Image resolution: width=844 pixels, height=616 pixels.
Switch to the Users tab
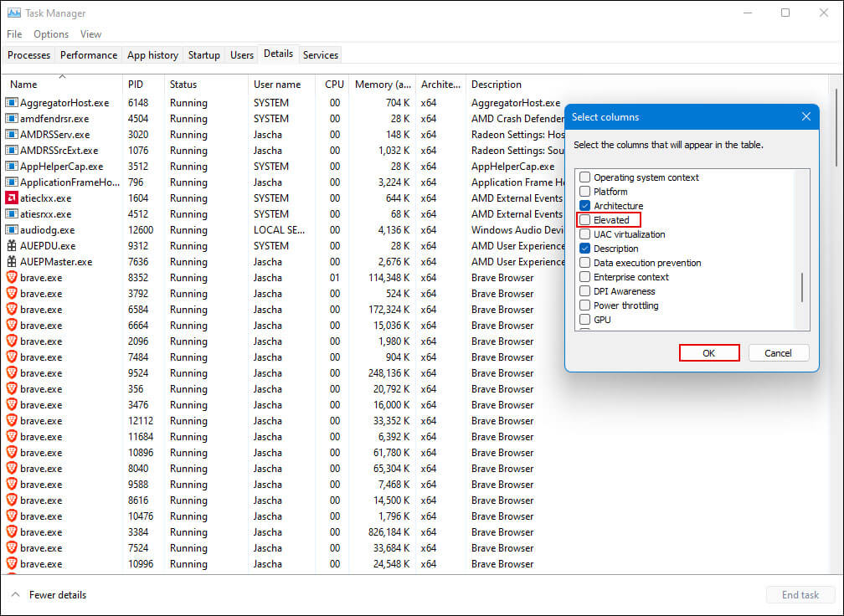click(242, 55)
